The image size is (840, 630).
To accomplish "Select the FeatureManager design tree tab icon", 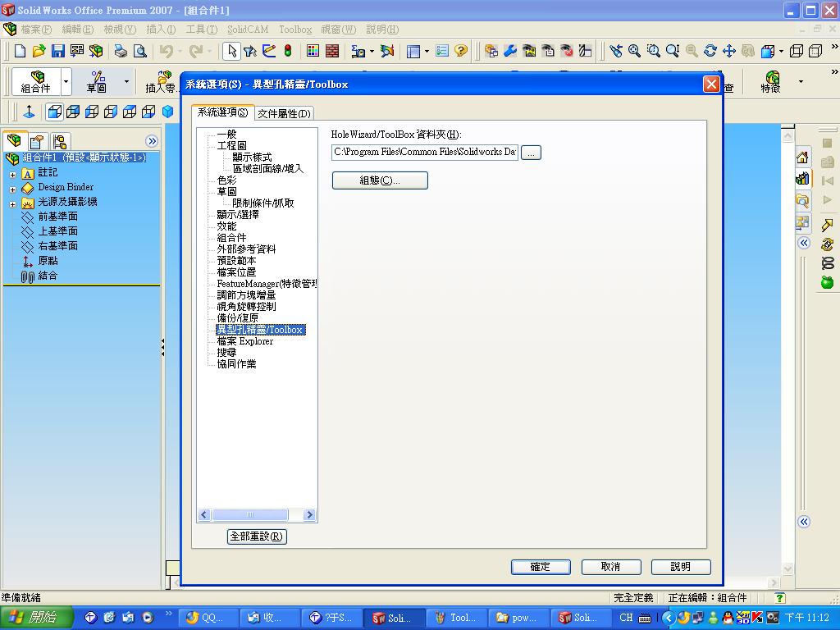I will (x=15, y=141).
